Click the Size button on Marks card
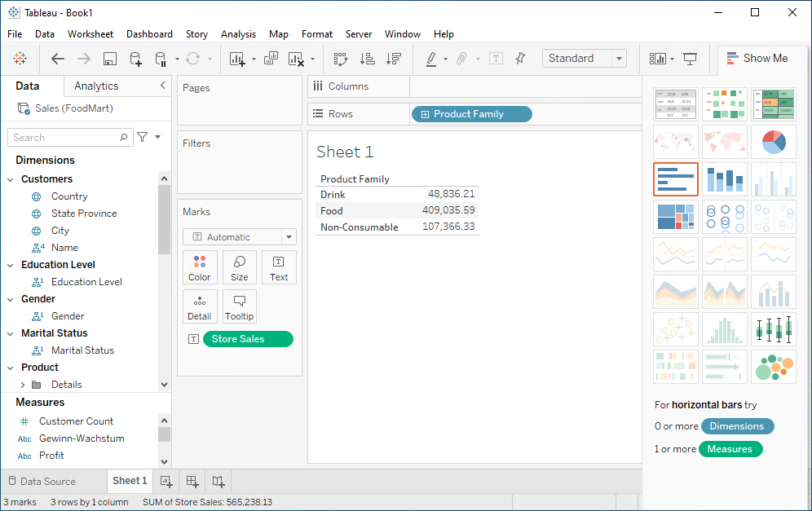The image size is (812, 511). tap(239, 267)
